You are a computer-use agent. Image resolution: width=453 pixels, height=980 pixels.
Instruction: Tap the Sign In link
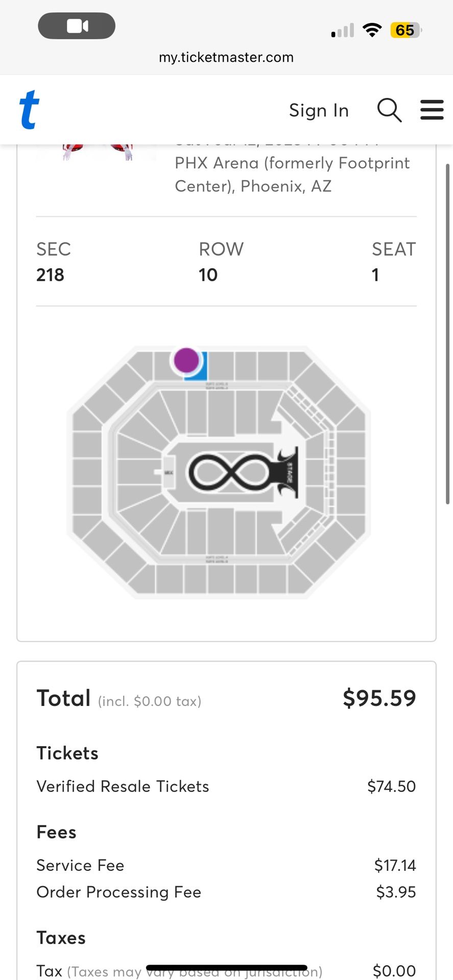(x=319, y=110)
